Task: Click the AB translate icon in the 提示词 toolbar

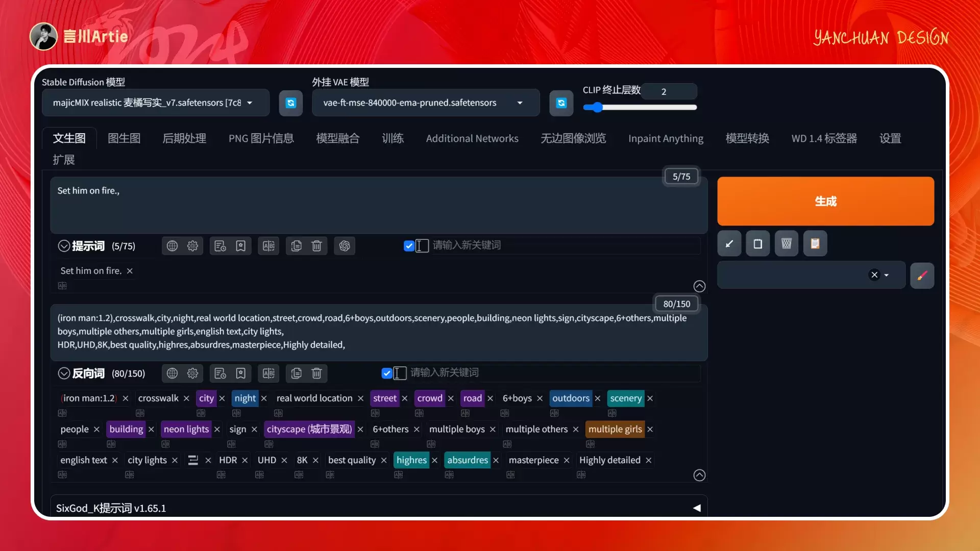Action: coord(268,246)
